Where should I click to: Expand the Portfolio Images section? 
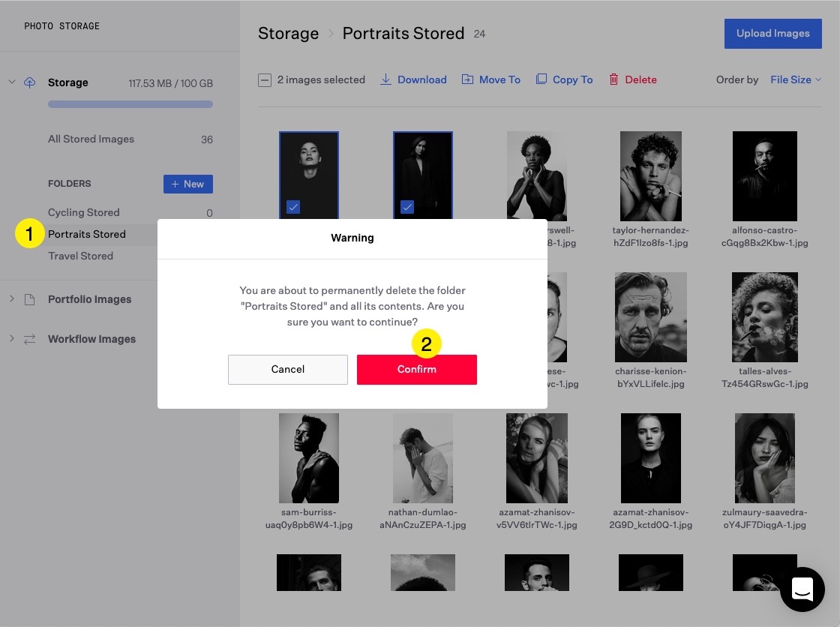[x=12, y=299]
